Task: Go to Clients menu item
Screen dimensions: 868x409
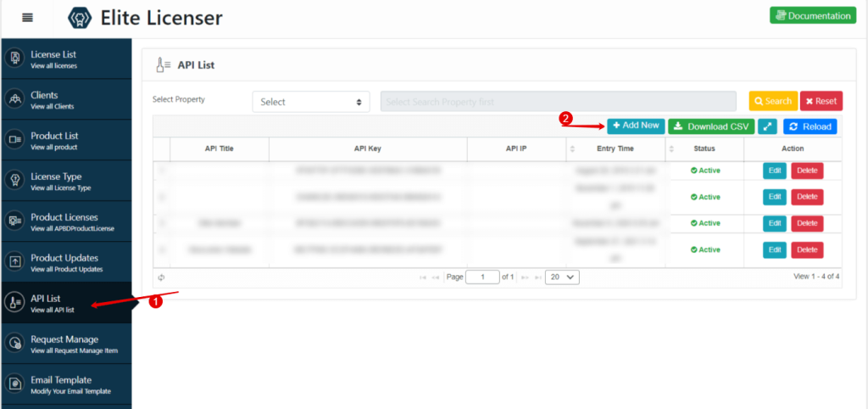Action: (x=66, y=99)
